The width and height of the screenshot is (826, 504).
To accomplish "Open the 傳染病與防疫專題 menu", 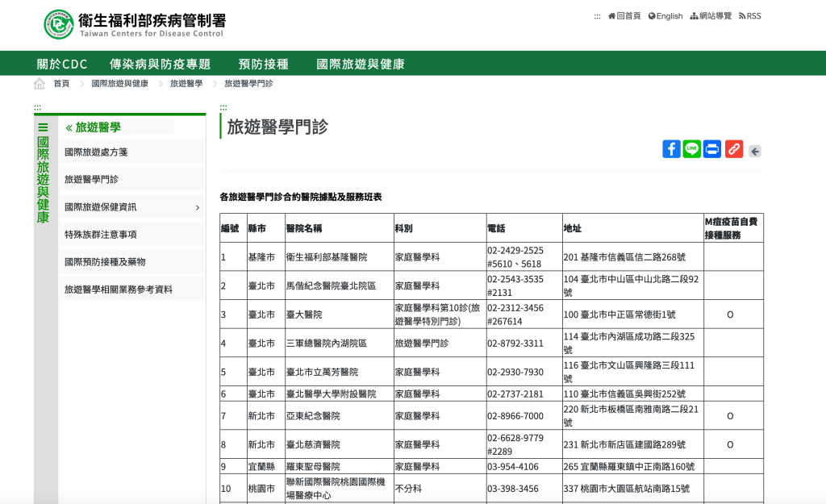I will click(161, 65).
